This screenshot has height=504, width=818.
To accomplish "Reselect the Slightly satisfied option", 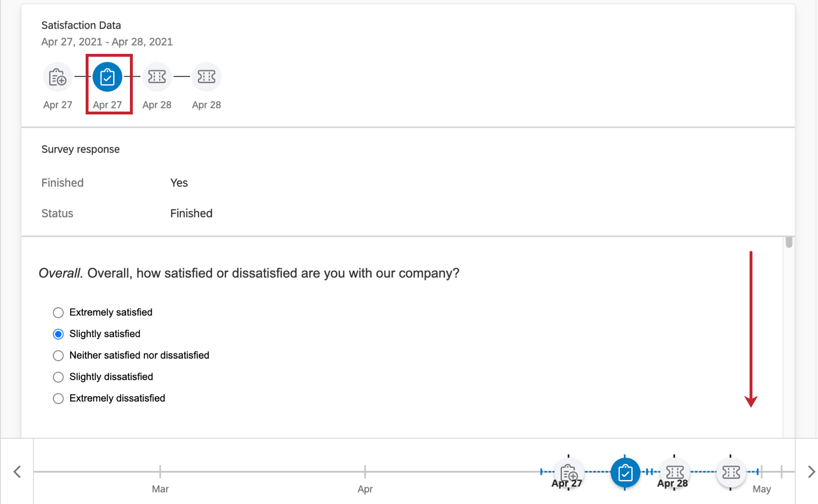I will [58, 334].
